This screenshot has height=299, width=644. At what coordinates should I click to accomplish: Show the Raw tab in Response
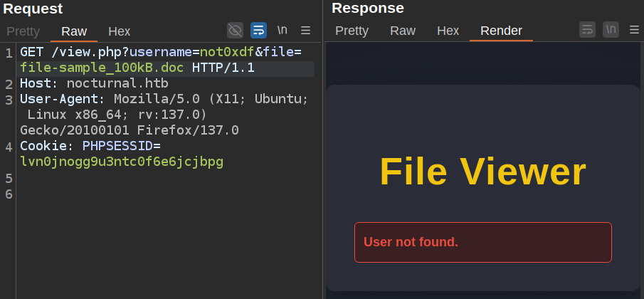[x=403, y=31]
